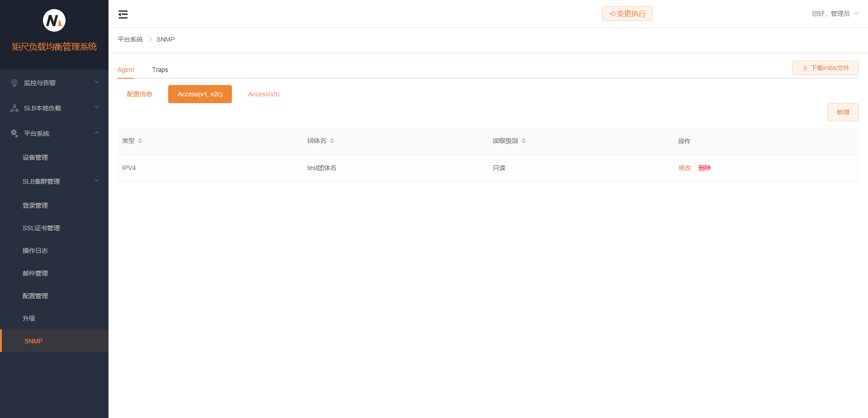868x418 pixels.
Task: Select the Access(v1, v2c) segment option
Action: point(200,94)
